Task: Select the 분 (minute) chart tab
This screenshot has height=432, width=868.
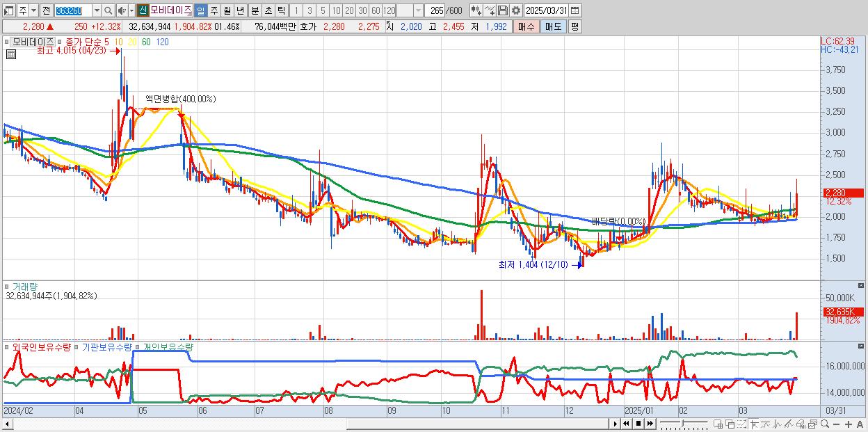Action: coord(255,10)
